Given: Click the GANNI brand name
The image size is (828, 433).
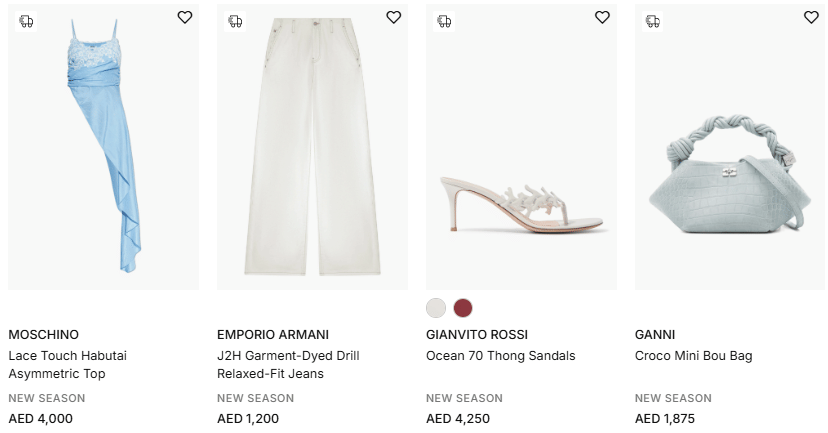Looking at the screenshot, I should [x=655, y=335].
